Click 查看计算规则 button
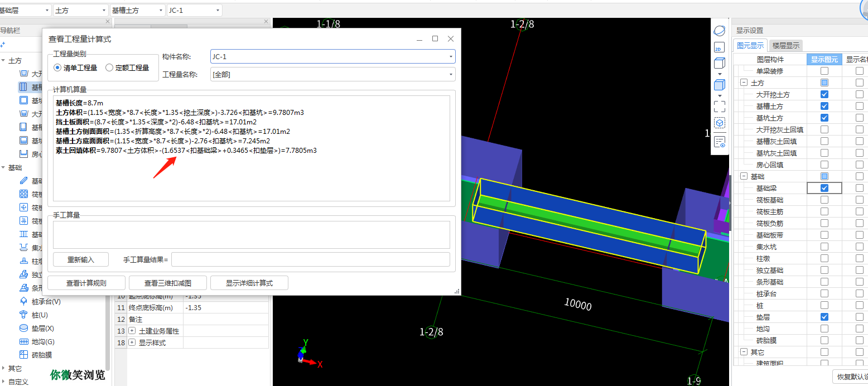 point(86,283)
